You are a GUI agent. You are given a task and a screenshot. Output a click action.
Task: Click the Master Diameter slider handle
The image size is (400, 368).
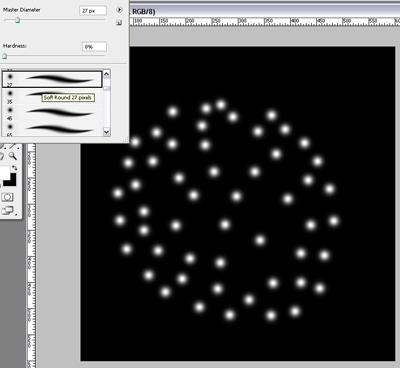[17, 20]
